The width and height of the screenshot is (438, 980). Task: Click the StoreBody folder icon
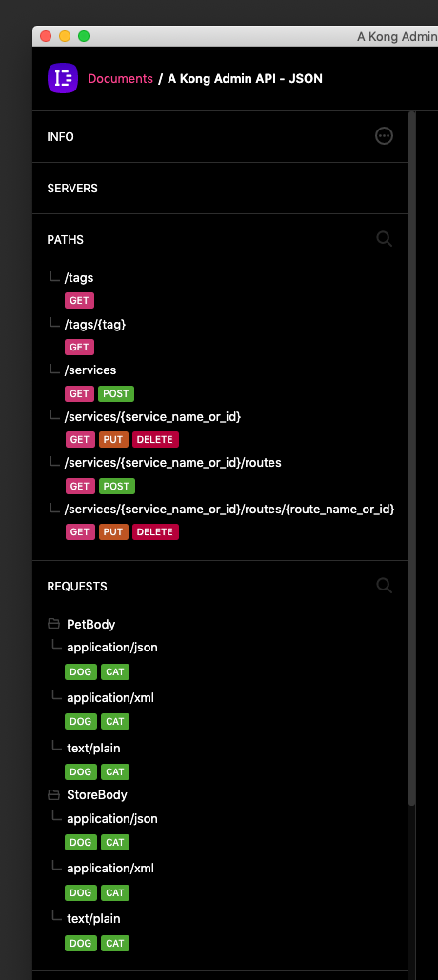pos(53,795)
